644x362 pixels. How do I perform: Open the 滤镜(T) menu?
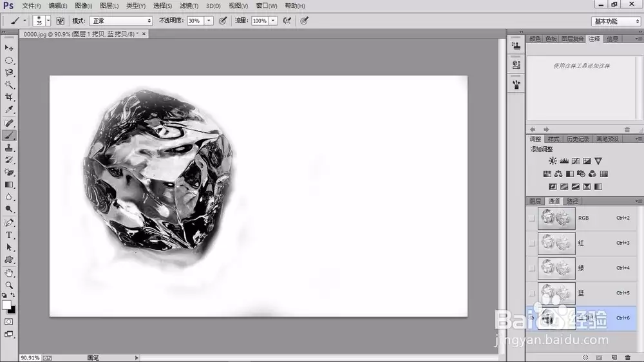189,6
